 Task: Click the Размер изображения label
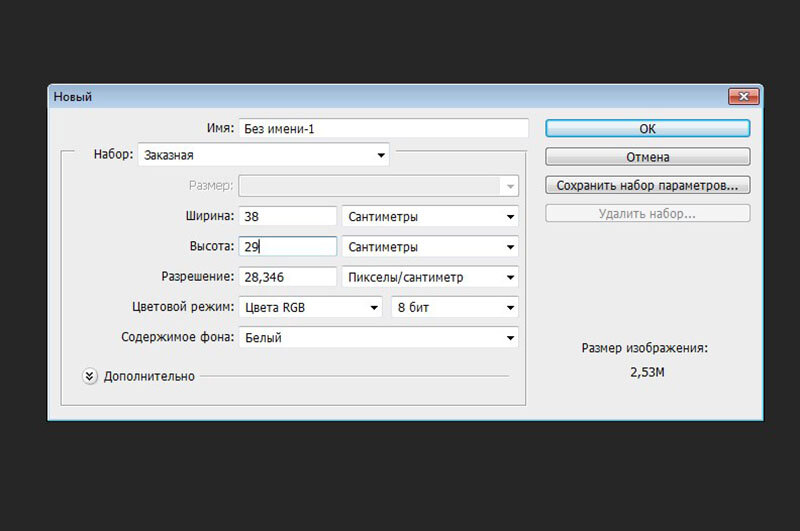pos(644,348)
